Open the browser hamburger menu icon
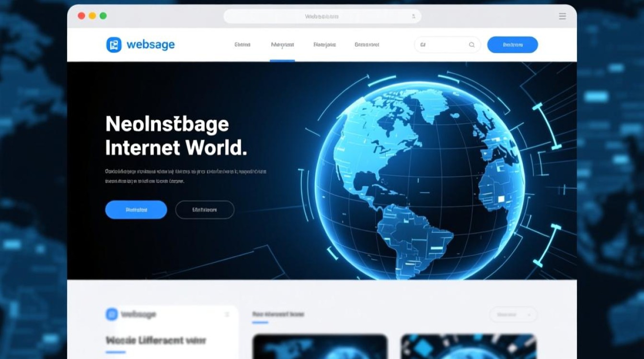Viewport: 644px width, 359px height. click(x=562, y=16)
